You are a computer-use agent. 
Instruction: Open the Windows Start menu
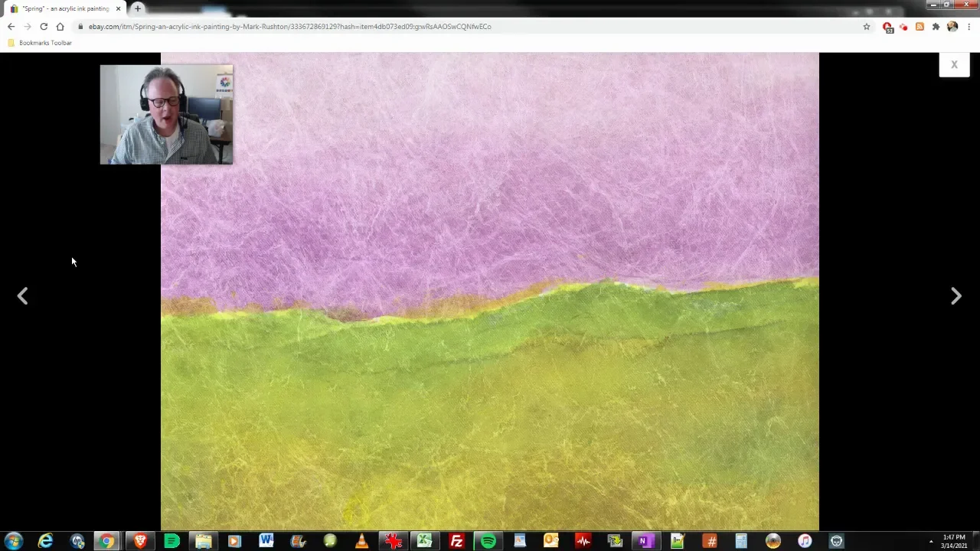pos(14,542)
